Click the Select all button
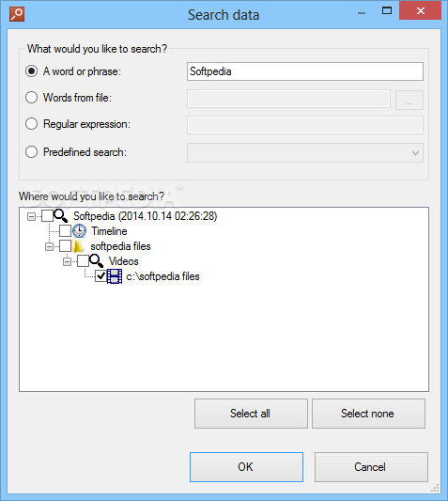The width and height of the screenshot is (448, 501). pyautogui.click(x=251, y=414)
